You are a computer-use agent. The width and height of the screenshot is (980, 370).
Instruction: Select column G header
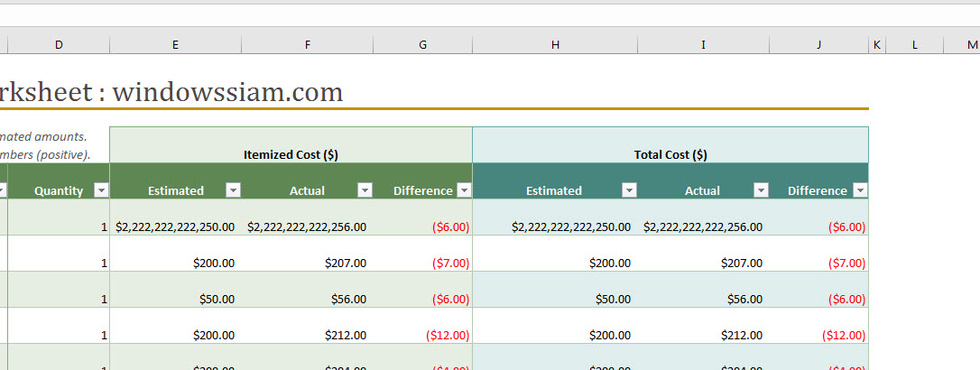[423, 45]
